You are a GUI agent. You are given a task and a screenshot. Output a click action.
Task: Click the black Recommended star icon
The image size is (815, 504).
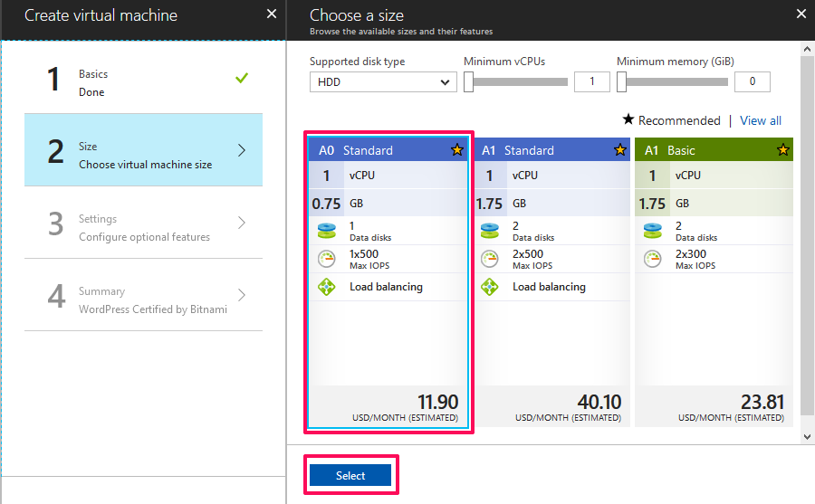(628, 119)
